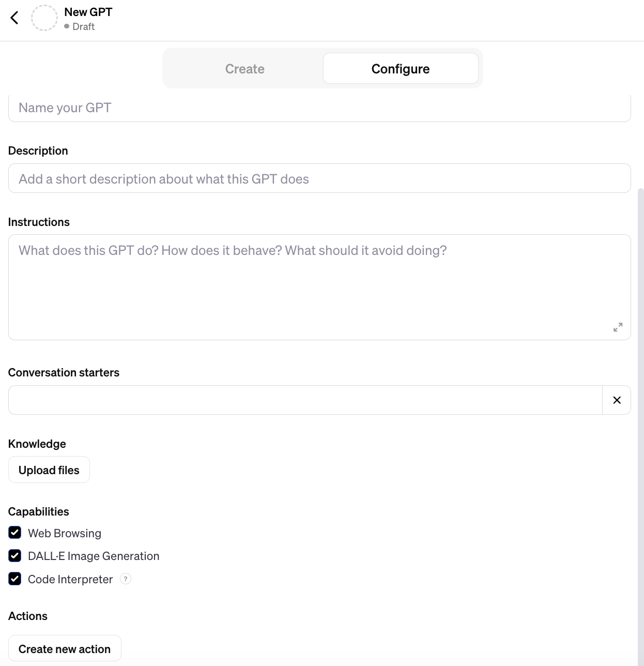This screenshot has width=644, height=666.
Task: Go back using the left arrow icon
Action: click(14, 18)
